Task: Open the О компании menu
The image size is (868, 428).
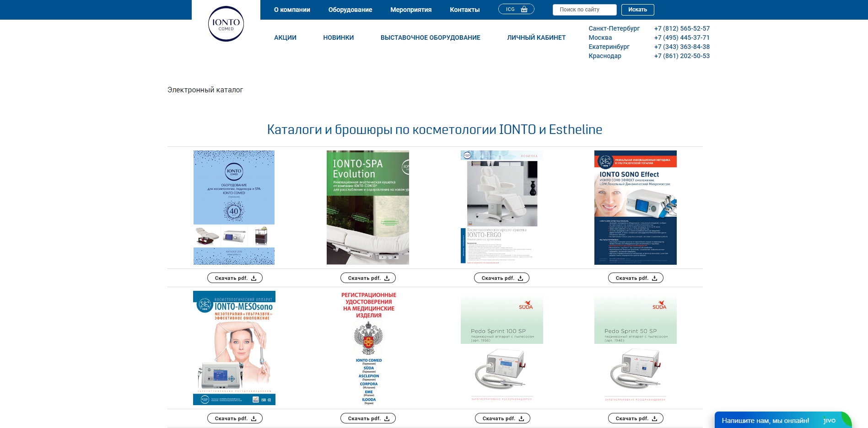Action: [x=292, y=10]
